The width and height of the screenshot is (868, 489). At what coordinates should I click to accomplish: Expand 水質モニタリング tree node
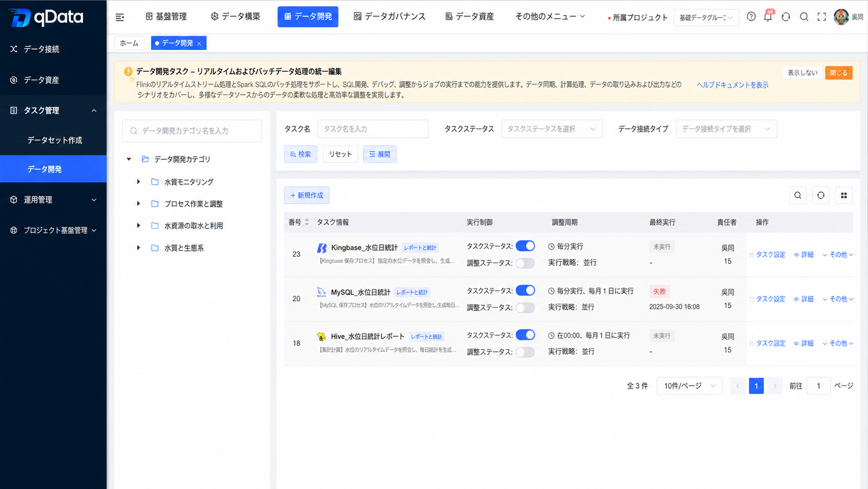[139, 182]
